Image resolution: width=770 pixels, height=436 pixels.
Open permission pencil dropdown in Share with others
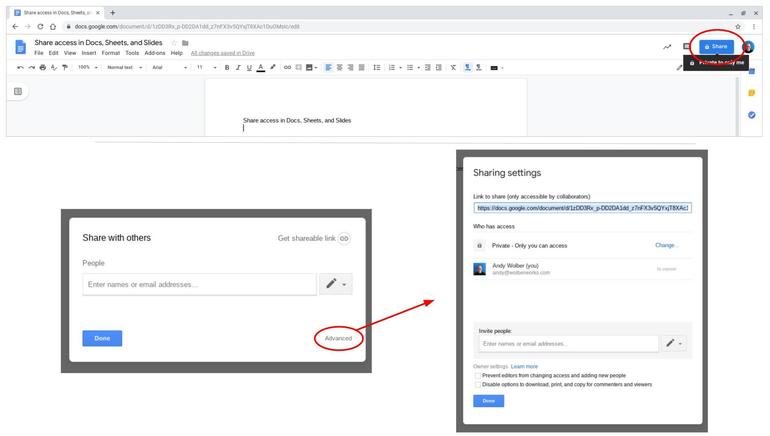point(336,285)
